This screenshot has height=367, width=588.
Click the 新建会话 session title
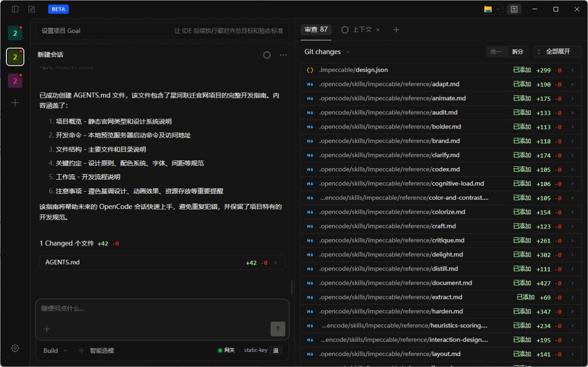click(x=51, y=55)
